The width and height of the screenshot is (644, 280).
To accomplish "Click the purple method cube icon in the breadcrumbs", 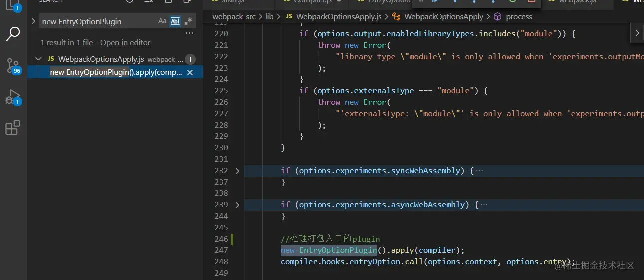I will [x=497, y=17].
